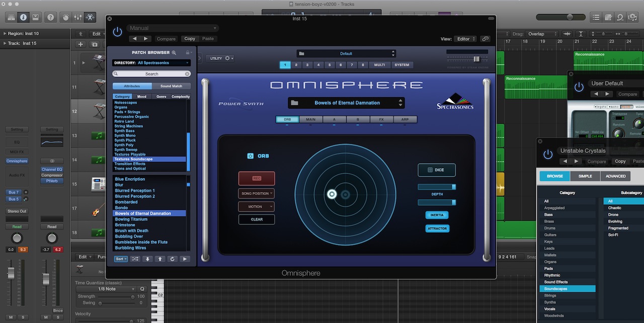Open the Sort dropdown in patch browser

121,259
